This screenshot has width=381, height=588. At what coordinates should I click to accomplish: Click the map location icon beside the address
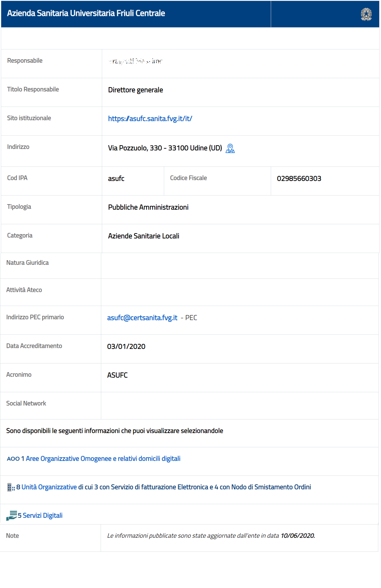pos(230,148)
